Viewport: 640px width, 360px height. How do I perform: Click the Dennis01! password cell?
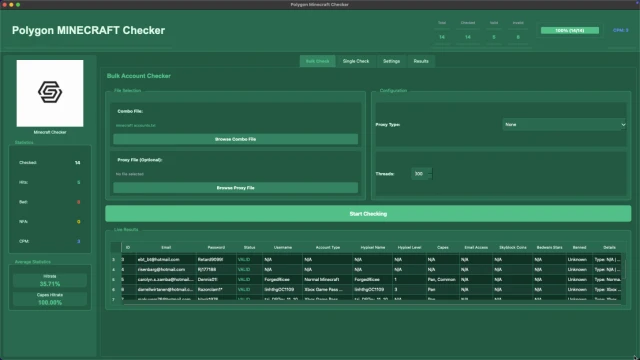click(216, 280)
